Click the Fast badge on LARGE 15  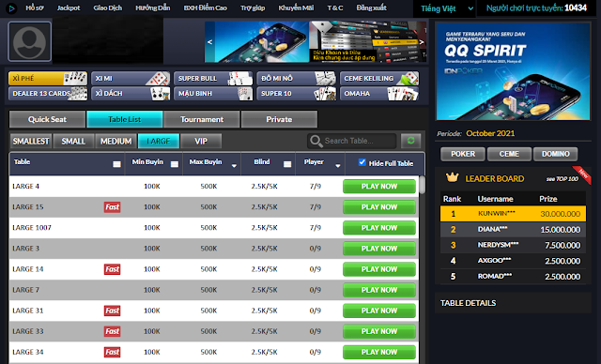pyautogui.click(x=113, y=207)
